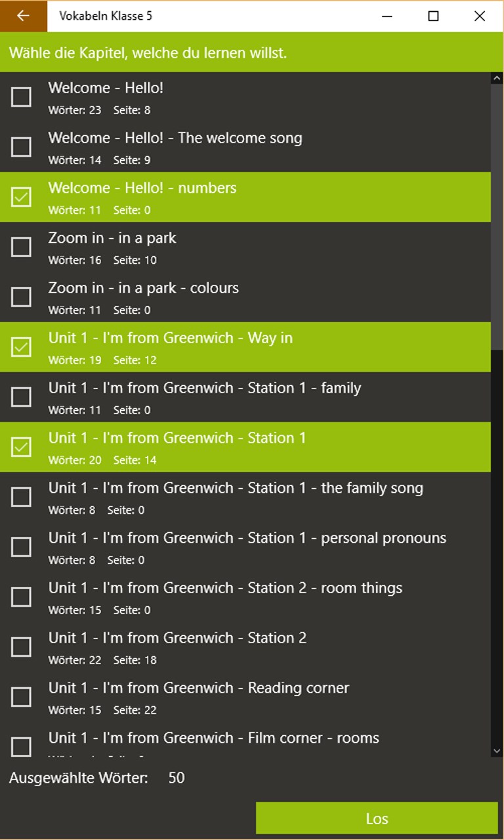
Task: Minimize the Vokabeln Klasse 5 window
Action: 387,16
